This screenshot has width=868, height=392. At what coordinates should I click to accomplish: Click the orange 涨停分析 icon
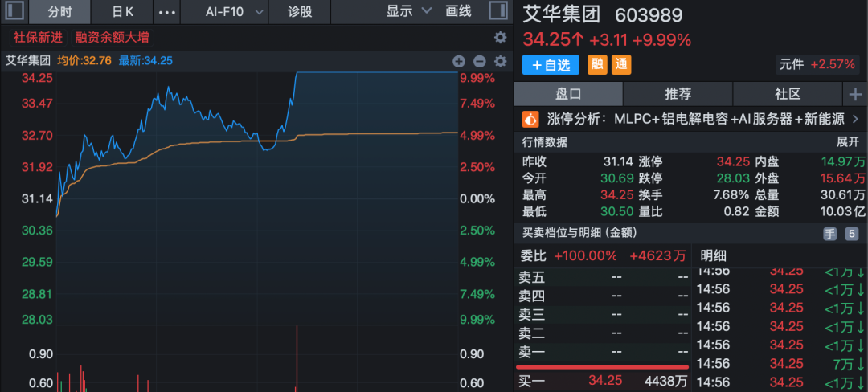530,118
